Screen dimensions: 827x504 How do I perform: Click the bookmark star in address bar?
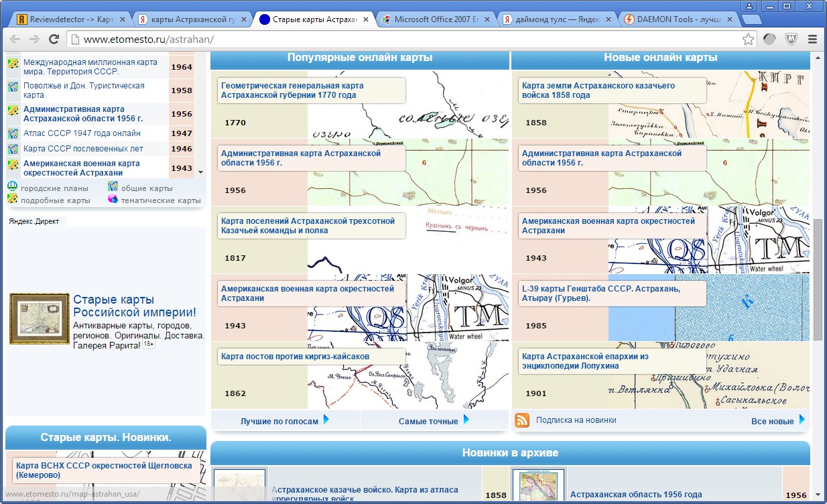click(x=748, y=40)
